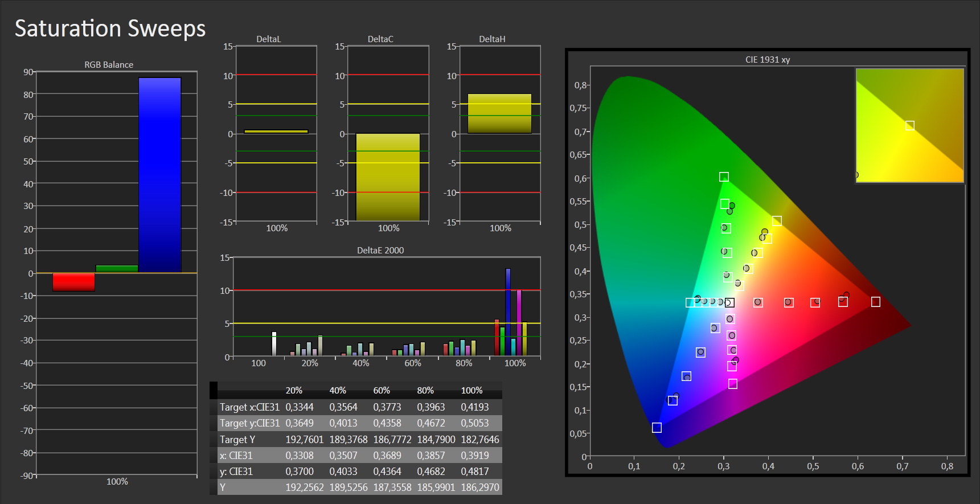
Task: Click the DeltaH chart title
Action: [x=492, y=39]
